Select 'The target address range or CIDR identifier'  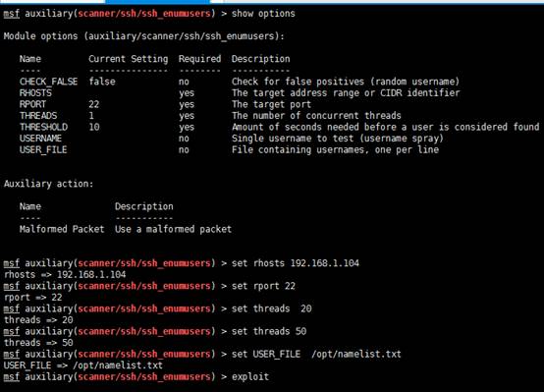[346, 93]
